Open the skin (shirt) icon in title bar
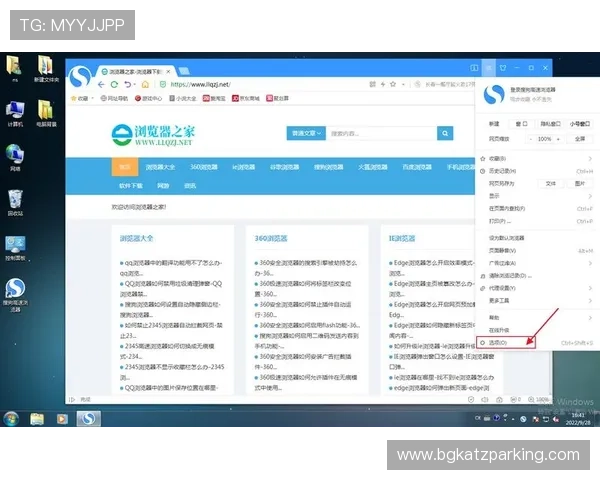 (503, 68)
